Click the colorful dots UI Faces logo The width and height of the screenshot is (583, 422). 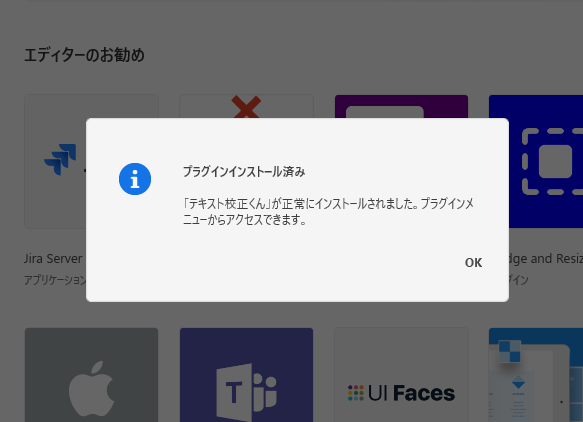tap(355, 393)
